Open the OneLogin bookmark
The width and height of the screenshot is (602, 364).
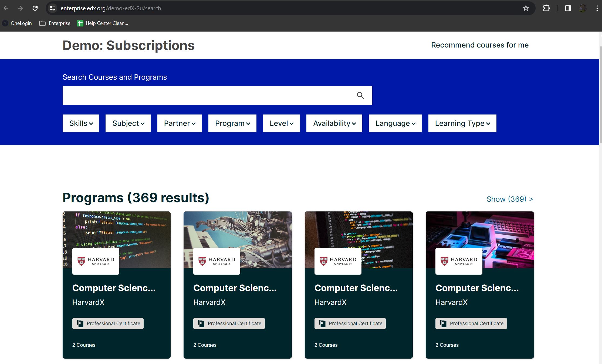coord(17,23)
